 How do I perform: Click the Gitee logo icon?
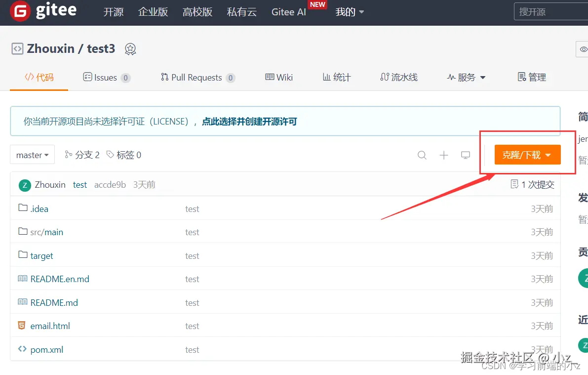point(20,11)
